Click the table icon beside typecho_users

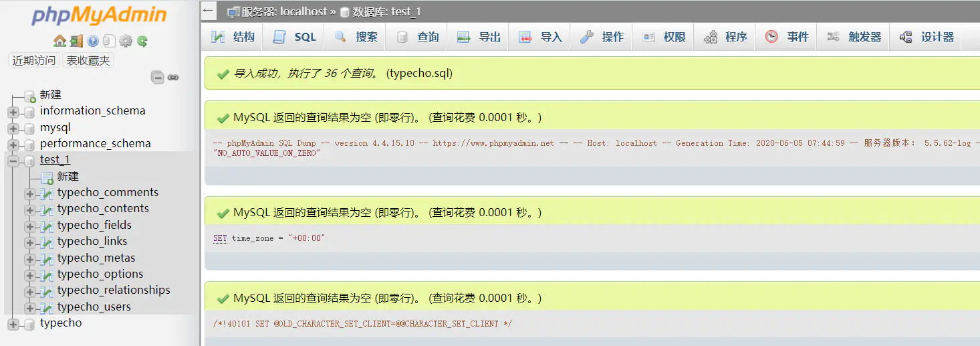point(47,308)
